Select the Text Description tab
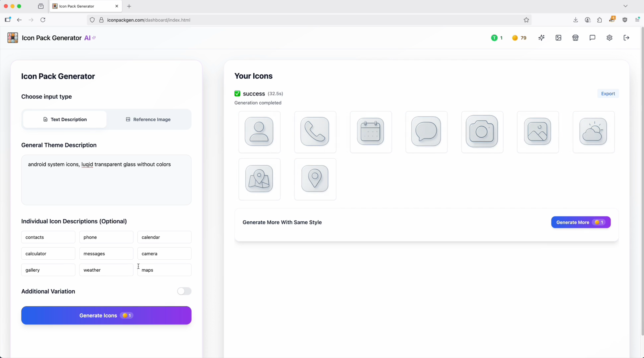This screenshot has width=644, height=358. [x=65, y=119]
